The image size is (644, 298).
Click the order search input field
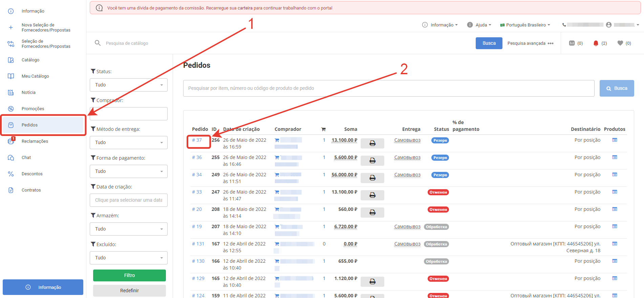(x=388, y=88)
